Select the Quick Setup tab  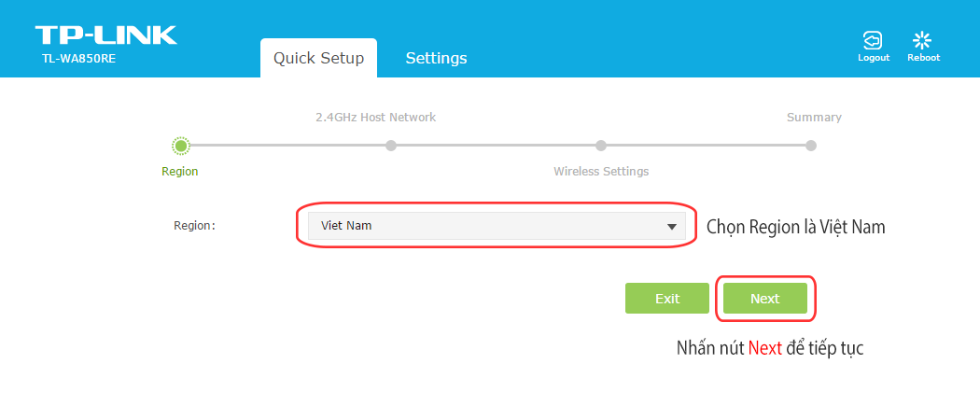(319, 58)
